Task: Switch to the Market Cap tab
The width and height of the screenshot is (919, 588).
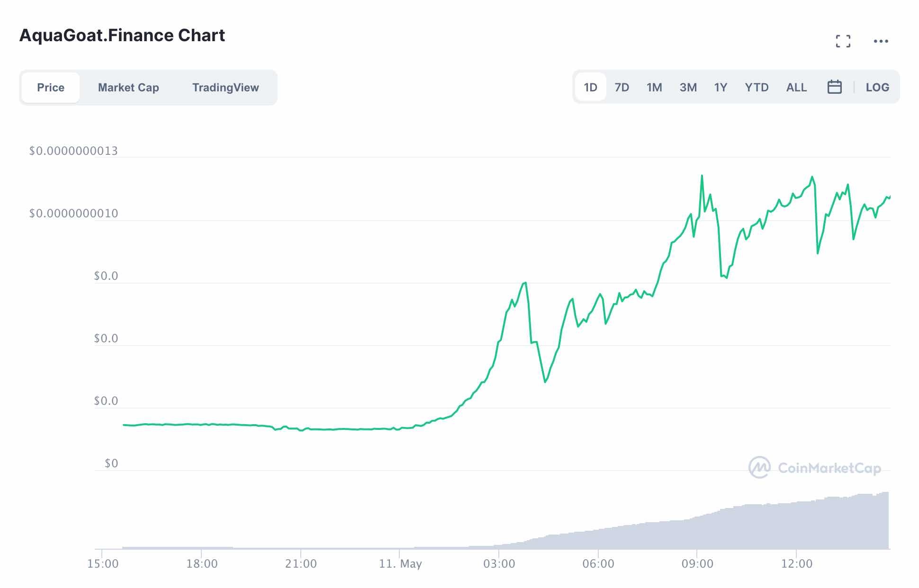Action: point(128,88)
